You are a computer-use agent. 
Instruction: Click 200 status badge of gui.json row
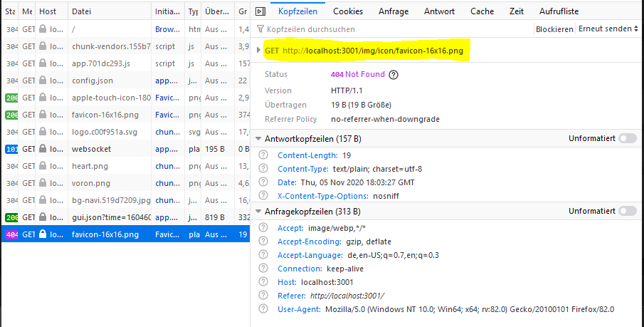tap(11, 217)
